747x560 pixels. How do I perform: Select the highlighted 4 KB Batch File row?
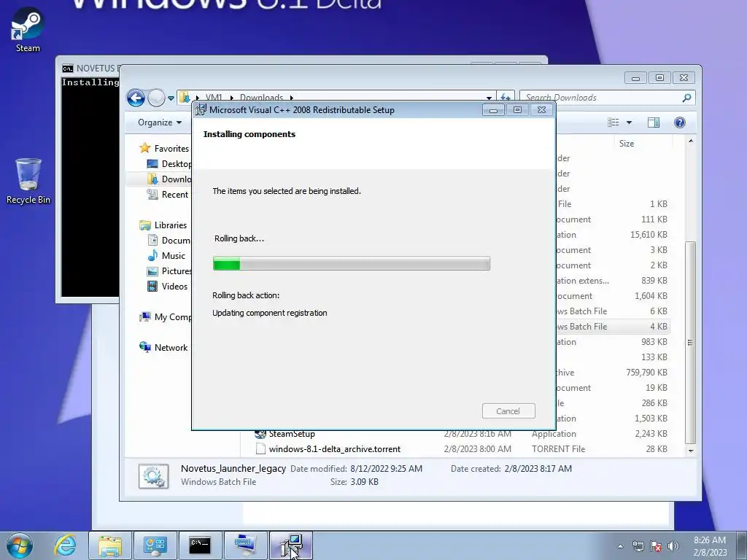[612, 327]
